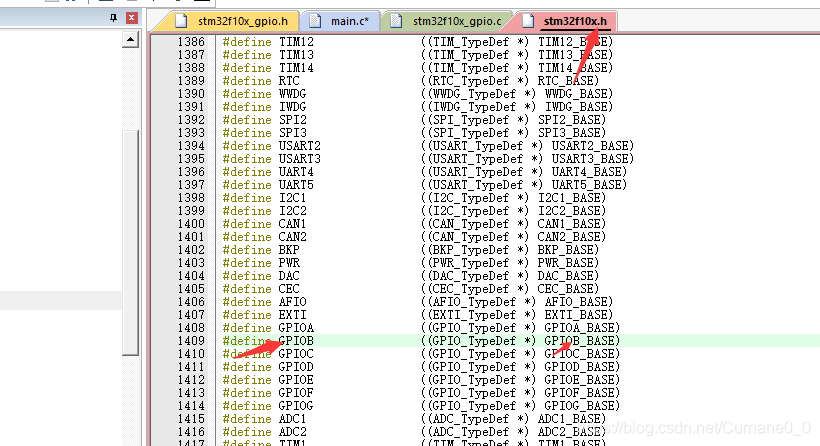This screenshot has width=820, height=446.
Task: Click the IWDG macro name
Action: pyautogui.click(x=292, y=107)
